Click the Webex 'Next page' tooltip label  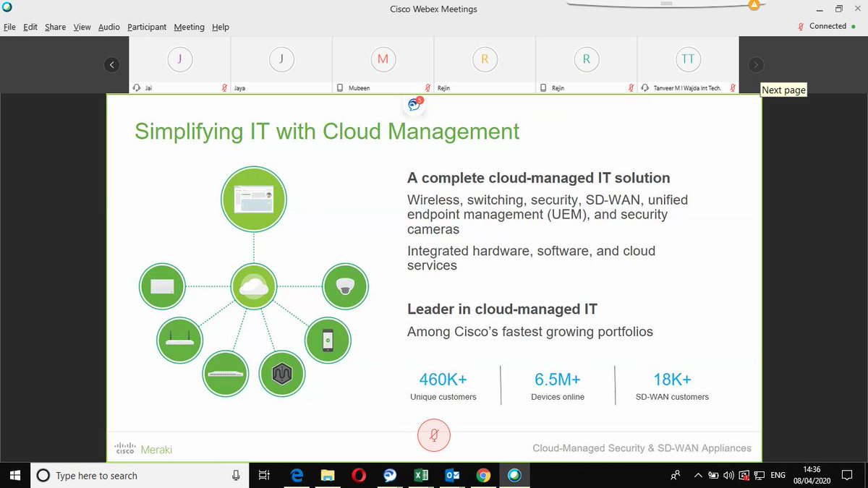[784, 90]
